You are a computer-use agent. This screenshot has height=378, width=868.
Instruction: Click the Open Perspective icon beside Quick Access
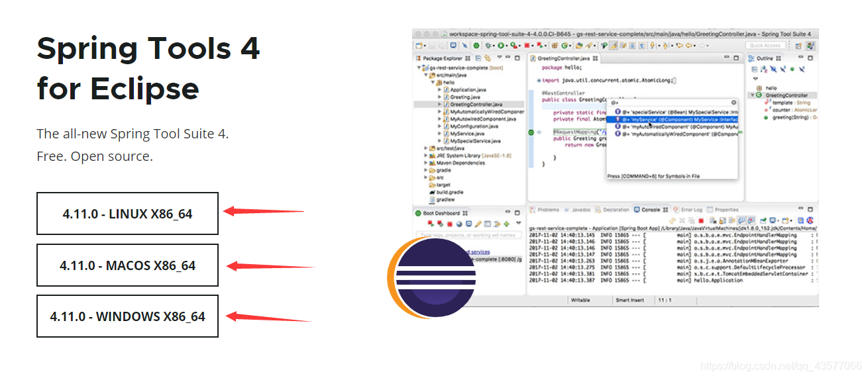click(x=798, y=46)
